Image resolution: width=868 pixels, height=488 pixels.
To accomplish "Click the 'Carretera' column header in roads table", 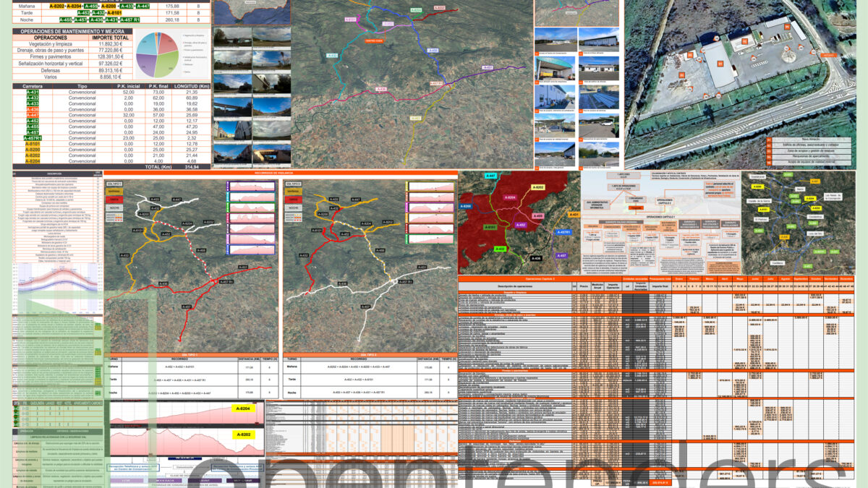I will click(33, 86).
